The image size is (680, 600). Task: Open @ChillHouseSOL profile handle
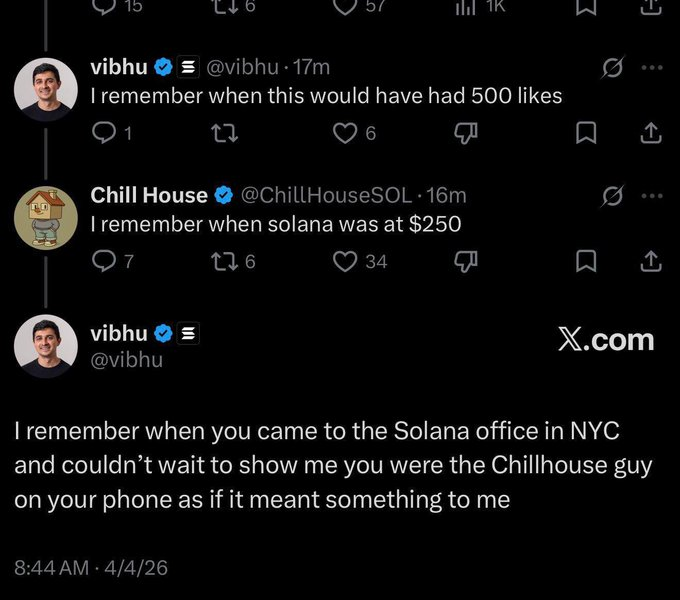click(326, 196)
